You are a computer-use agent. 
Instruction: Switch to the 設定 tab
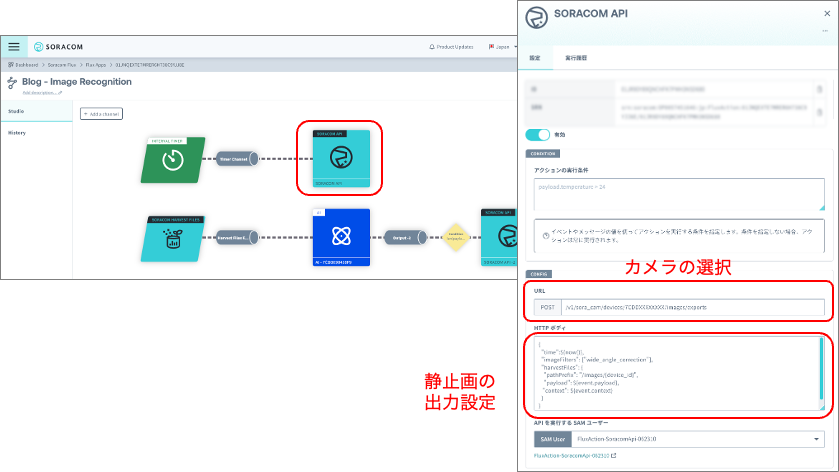pyautogui.click(x=535, y=58)
